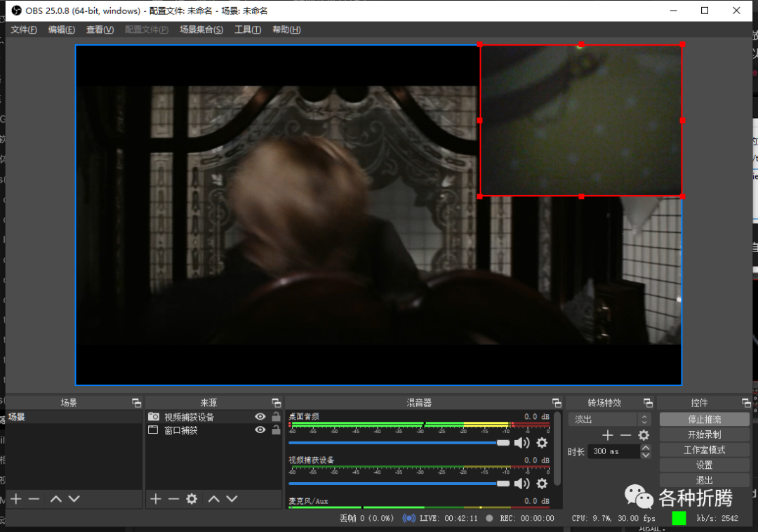Image resolution: width=758 pixels, height=532 pixels.
Task: Decrease transition duration with down arrow
Action: 646,455
